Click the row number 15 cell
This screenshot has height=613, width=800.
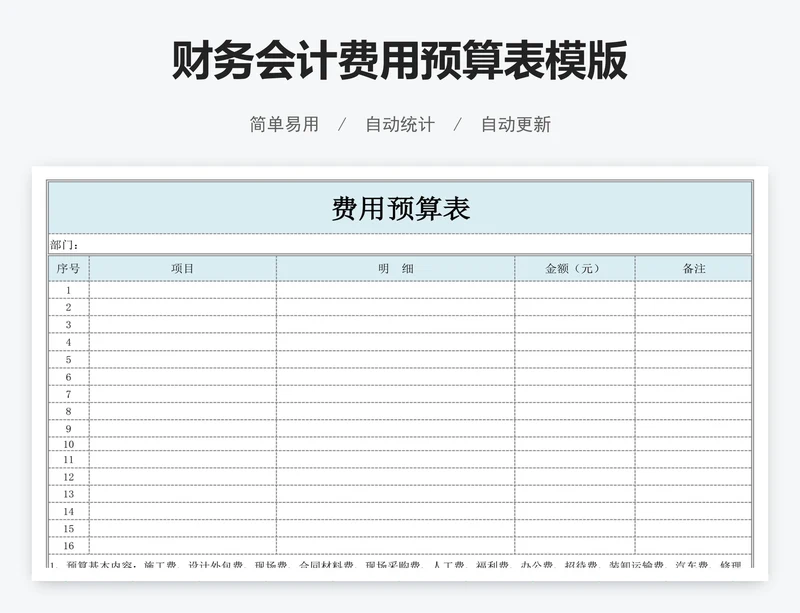tap(69, 529)
